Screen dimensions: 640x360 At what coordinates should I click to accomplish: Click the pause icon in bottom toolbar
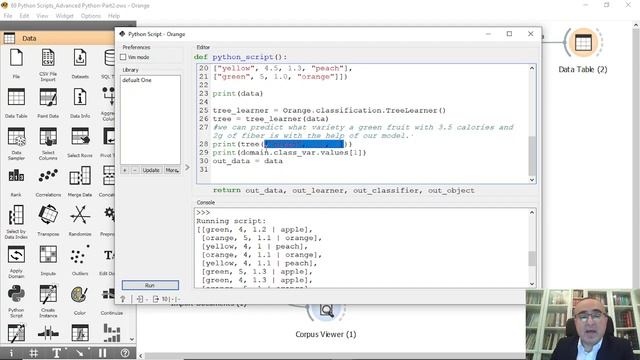[102, 353]
